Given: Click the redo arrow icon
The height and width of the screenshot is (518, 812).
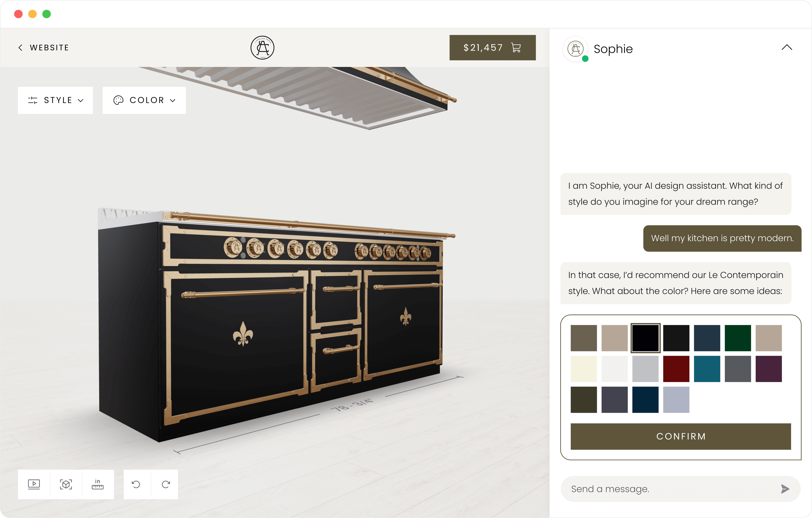Looking at the screenshot, I should (x=166, y=484).
